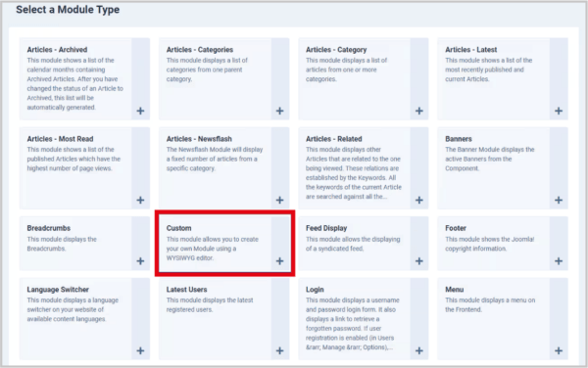Image resolution: width=588 pixels, height=368 pixels.
Task: Select the Breadcrumbs module title
Action: (x=49, y=228)
